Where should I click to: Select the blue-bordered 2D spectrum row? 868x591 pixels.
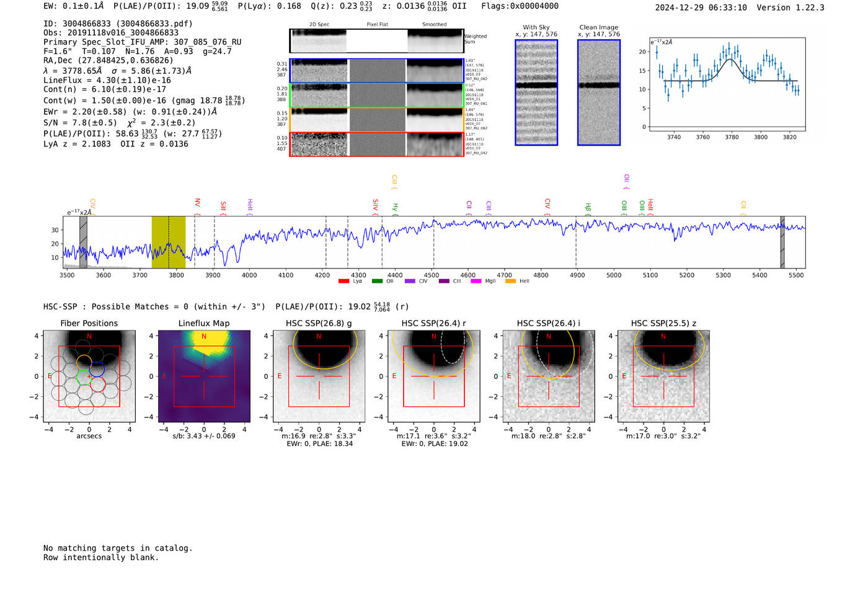[376, 71]
